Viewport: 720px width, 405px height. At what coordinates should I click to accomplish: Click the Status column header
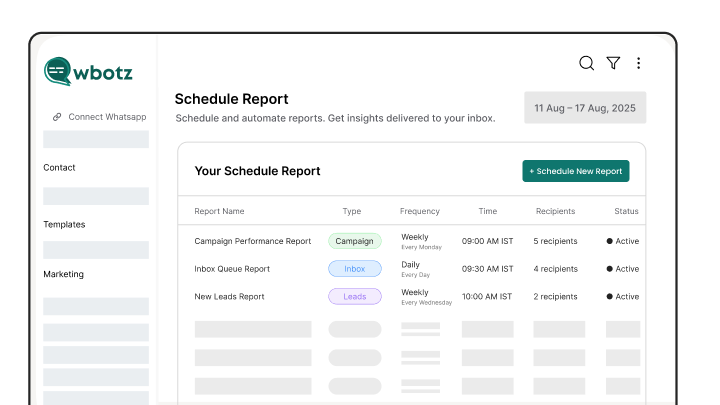[x=626, y=211]
